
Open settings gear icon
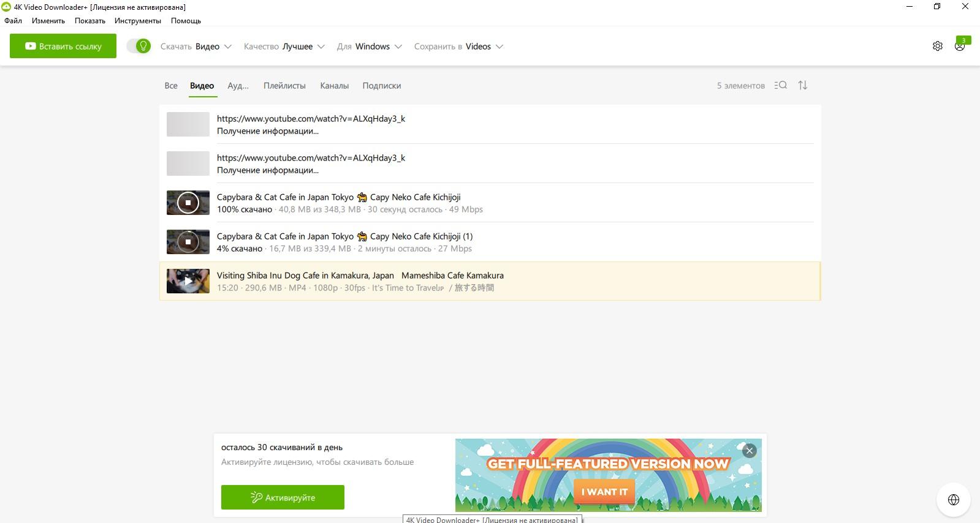point(938,46)
